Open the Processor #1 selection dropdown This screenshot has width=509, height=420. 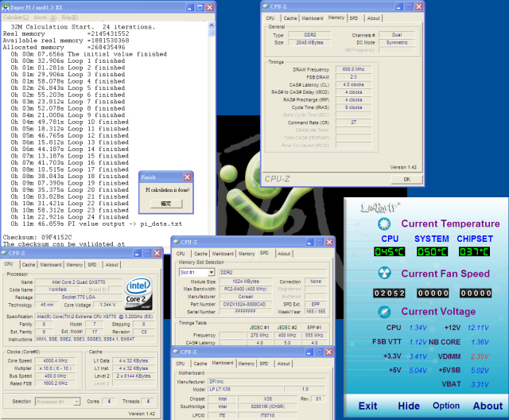[x=76, y=402]
